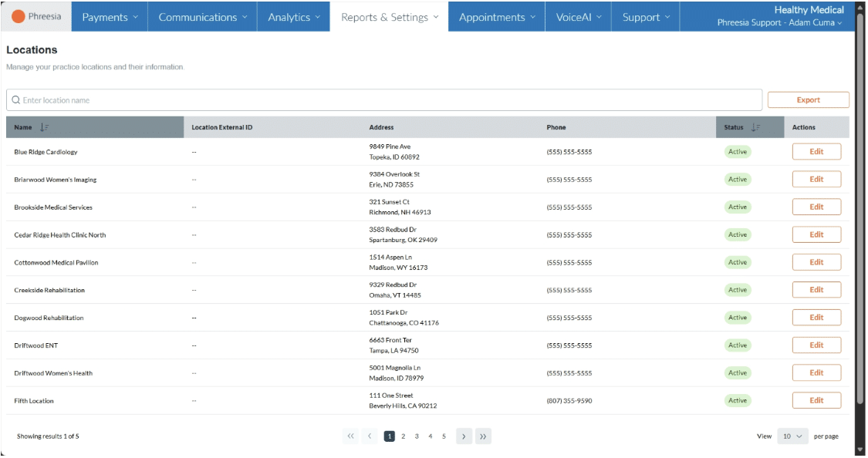This screenshot has height=458, width=868.
Task: Edit Brookside Medical Services location
Action: (816, 207)
